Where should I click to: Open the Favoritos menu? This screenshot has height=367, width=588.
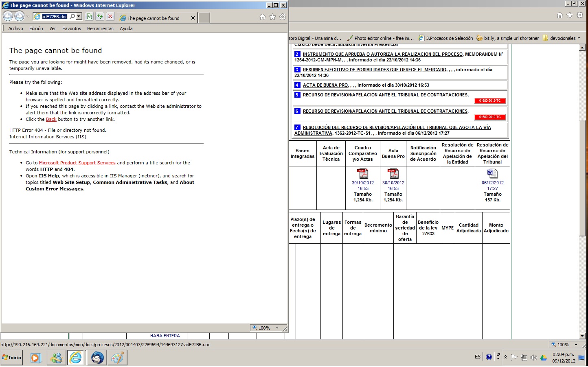71,28
